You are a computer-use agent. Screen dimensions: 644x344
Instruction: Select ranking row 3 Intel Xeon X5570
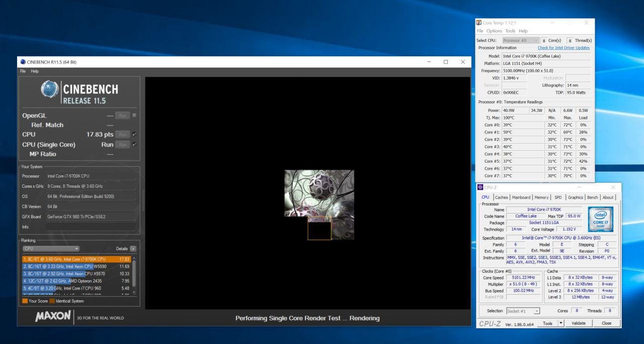[76, 273]
